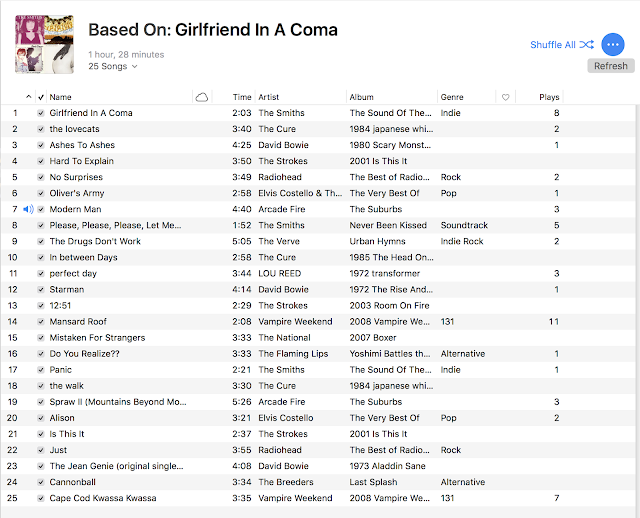
Task: Select 'The Jean Genie (original single...'
Action: [116, 466]
